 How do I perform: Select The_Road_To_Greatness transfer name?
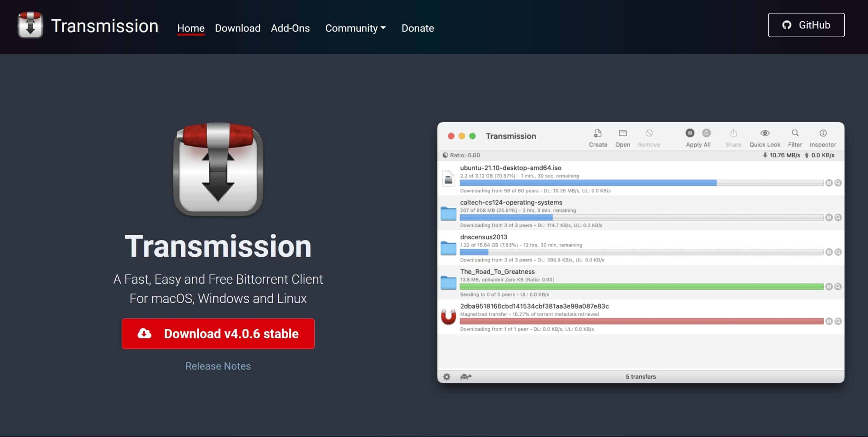pos(497,271)
